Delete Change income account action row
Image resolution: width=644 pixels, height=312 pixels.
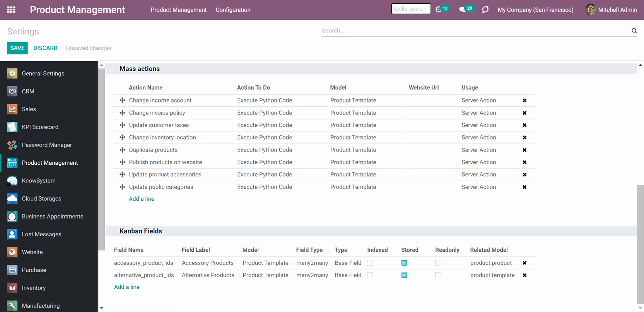[524, 101]
